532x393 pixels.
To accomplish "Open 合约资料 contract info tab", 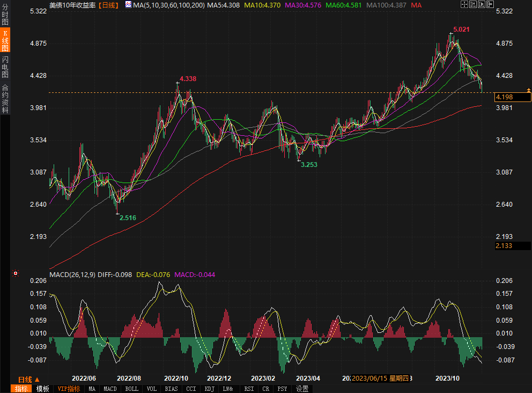I will click(x=5, y=99).
